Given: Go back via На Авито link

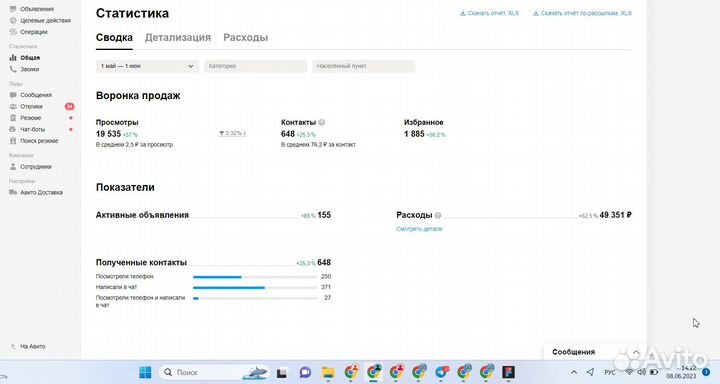Looking at the screenshot, I should 28,346.
